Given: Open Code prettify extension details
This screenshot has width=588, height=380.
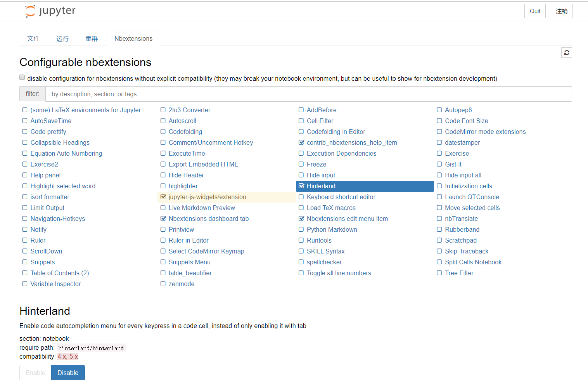Looking at the screenshot, I should (48, 132).
